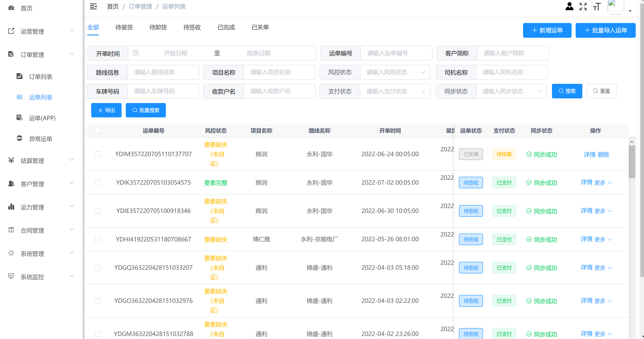Click the 批量搜索 button
Viewport: 644px width, 339px height.
pyautogui.click(x=146, y=110)
